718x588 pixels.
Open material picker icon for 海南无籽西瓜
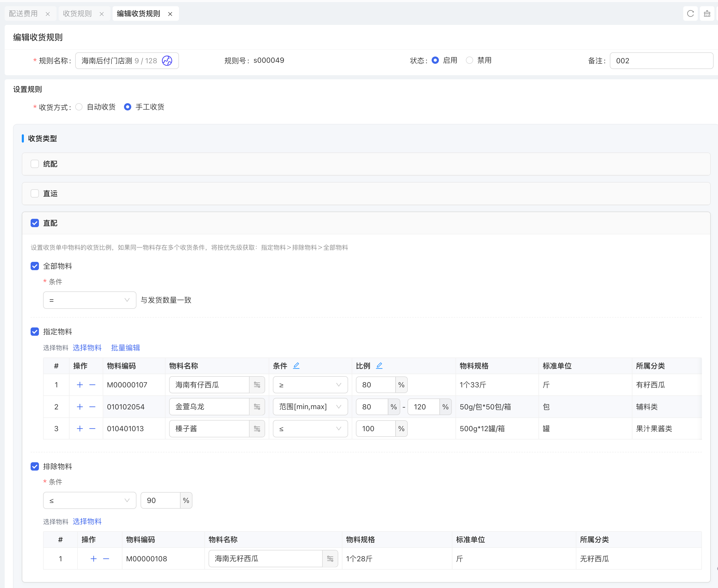[330, 558]
